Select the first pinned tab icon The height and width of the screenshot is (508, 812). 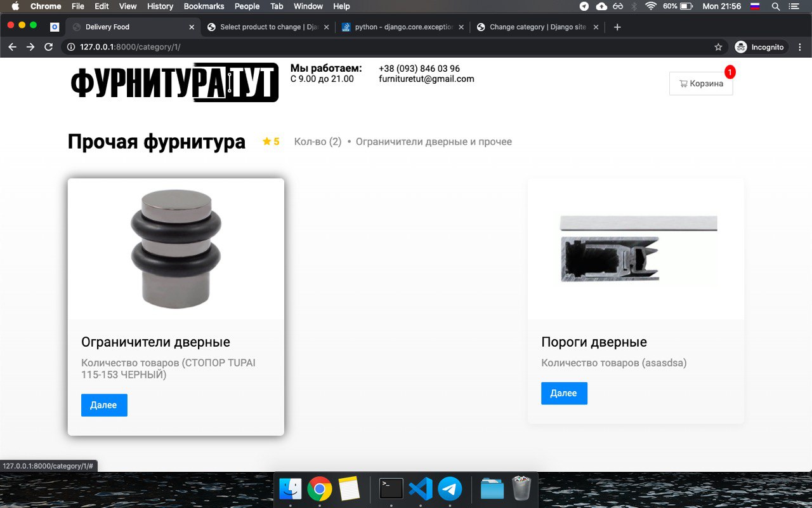(55, 27)
